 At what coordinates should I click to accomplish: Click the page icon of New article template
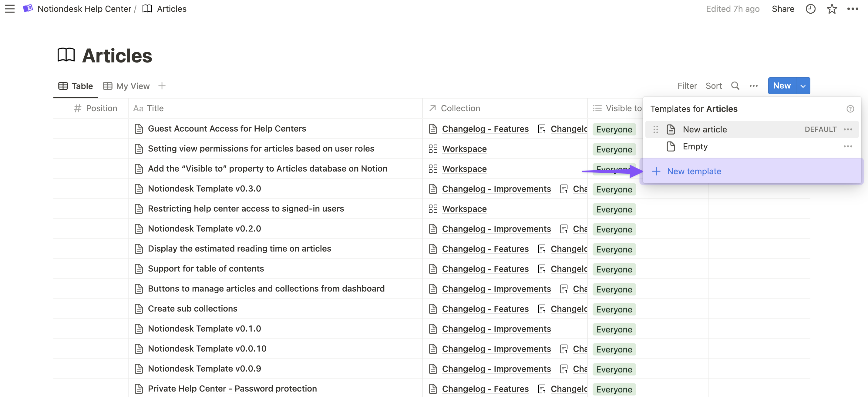pos(671,129)
